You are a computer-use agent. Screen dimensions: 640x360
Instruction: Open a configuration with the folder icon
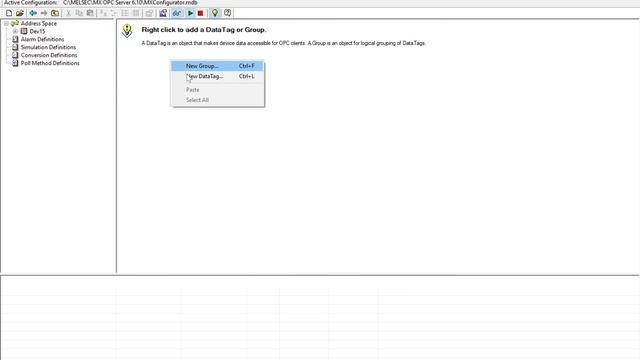point(20,13)
